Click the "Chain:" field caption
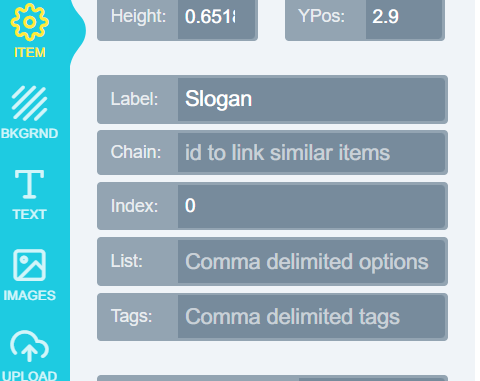Screen dimensions: 480x381 pos(136,152)
